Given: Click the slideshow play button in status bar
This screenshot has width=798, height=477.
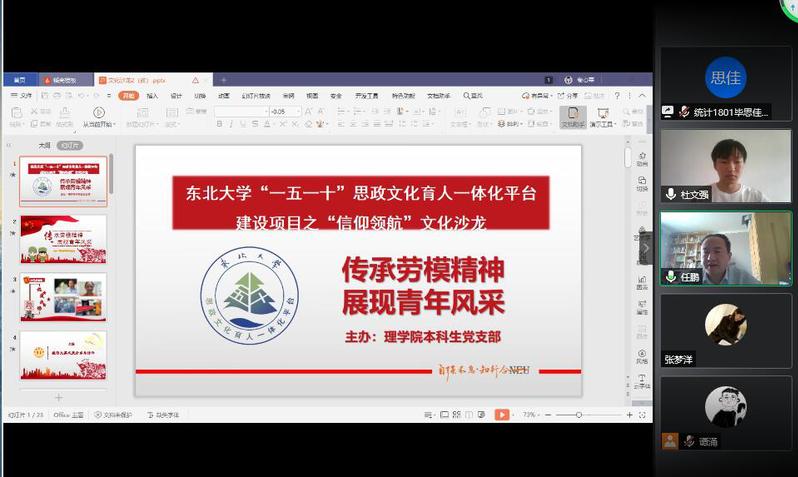Looking at the screenshot, I should [502, 414].
